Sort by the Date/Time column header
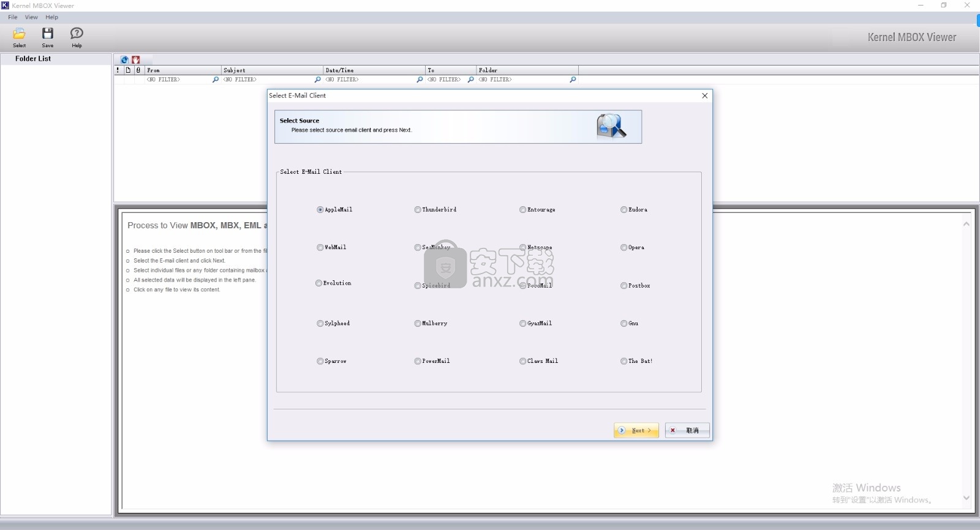980x530 pixels. point(374,70)
